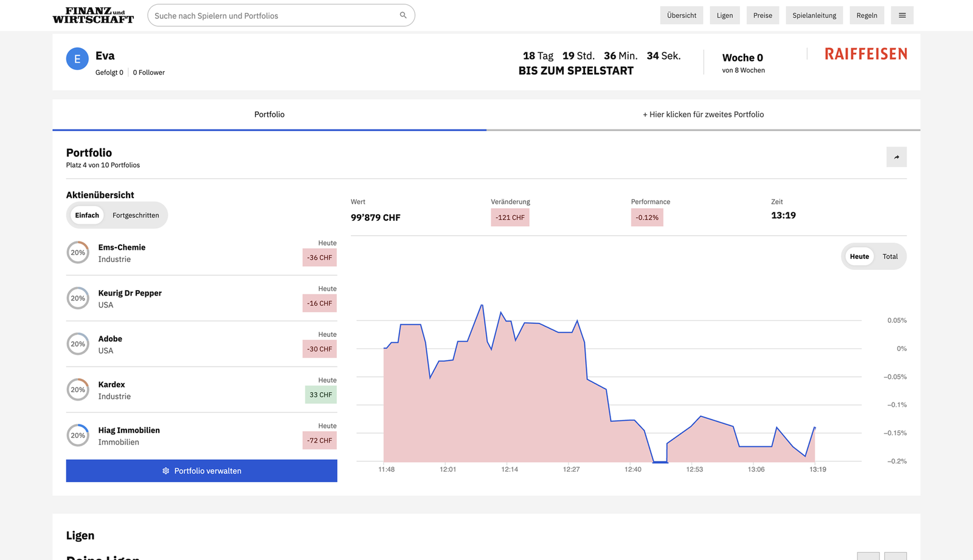The height and width of the screenshot is (560, 973).
Task: Switch chart range to Total
Action: click(890, 257)
